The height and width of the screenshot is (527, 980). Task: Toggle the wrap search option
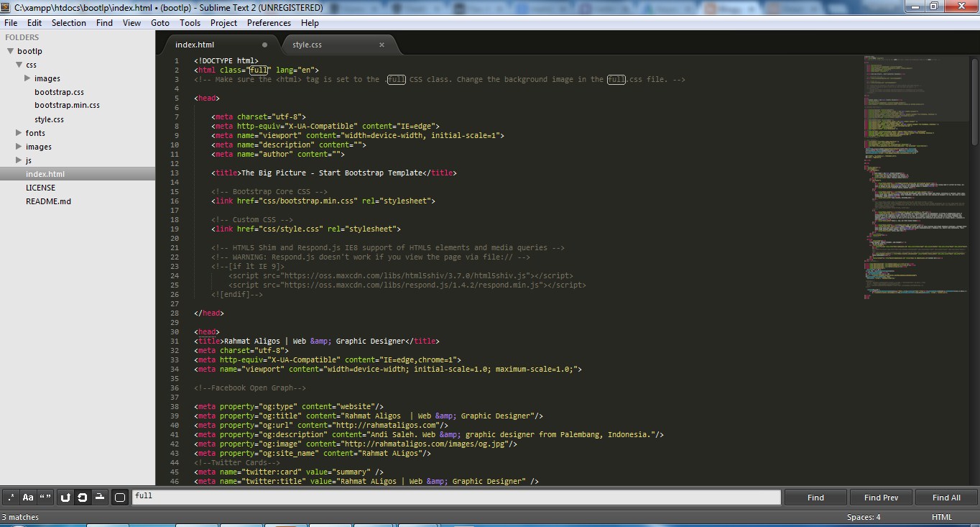click(x=83, y=497)
